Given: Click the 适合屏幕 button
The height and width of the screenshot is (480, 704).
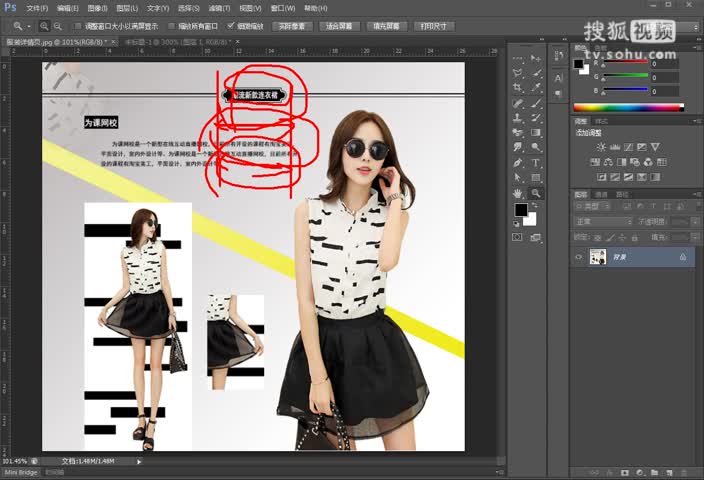Looking at the screenshot, I should (339, 26).
